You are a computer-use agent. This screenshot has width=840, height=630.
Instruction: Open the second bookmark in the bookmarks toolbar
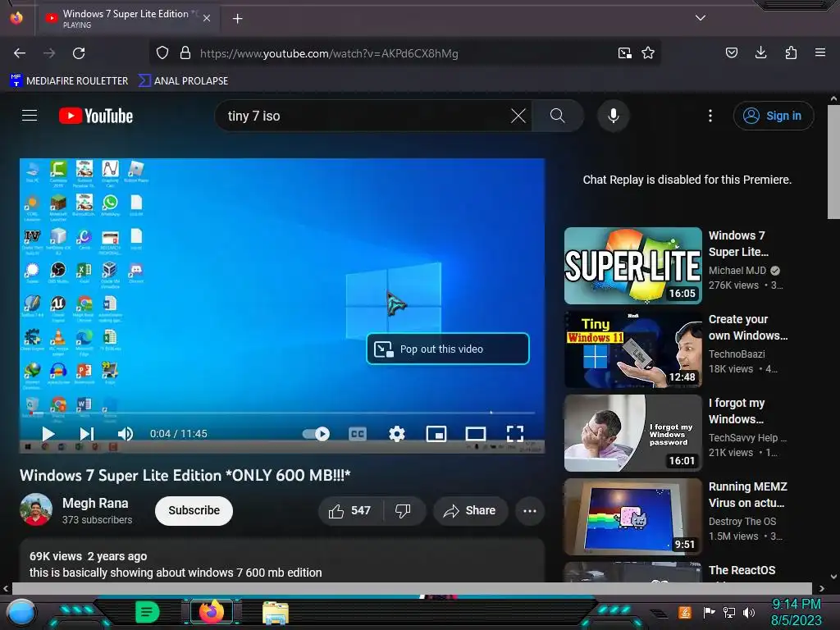pos(183,81)
